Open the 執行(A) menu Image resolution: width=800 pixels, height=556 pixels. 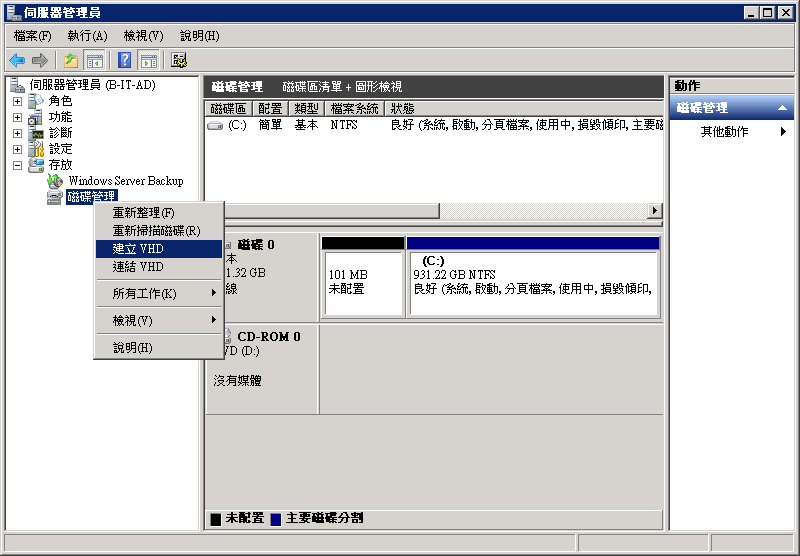click(x=87, y=36)
